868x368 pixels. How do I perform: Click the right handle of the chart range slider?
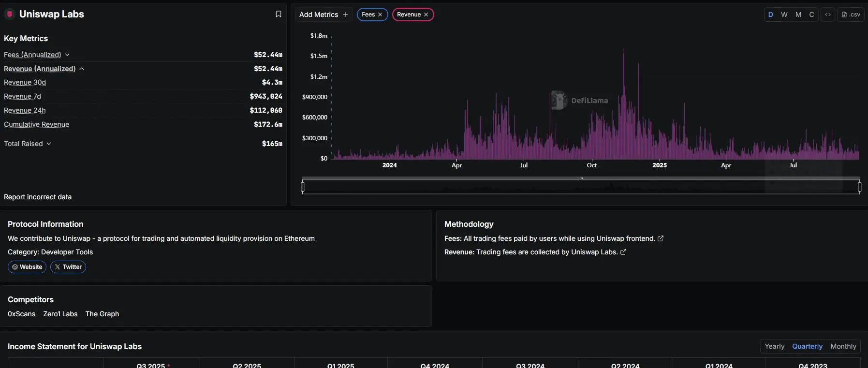[x=859, y=187]
